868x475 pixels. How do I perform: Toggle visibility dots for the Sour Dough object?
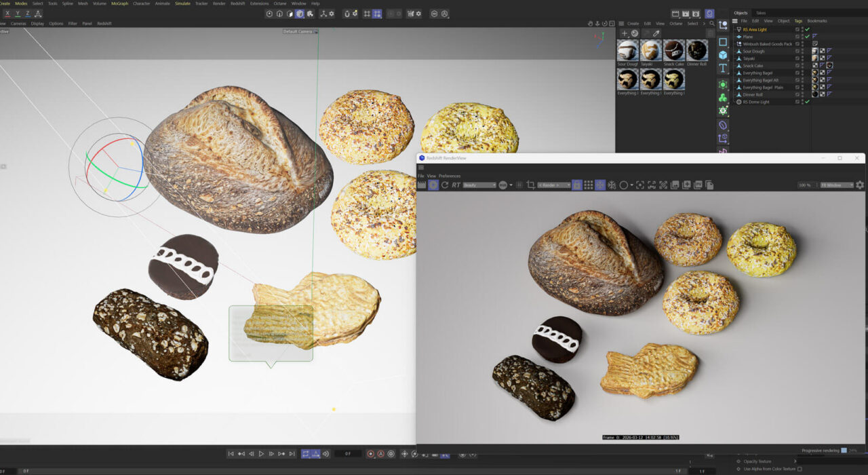click(802, 51)
